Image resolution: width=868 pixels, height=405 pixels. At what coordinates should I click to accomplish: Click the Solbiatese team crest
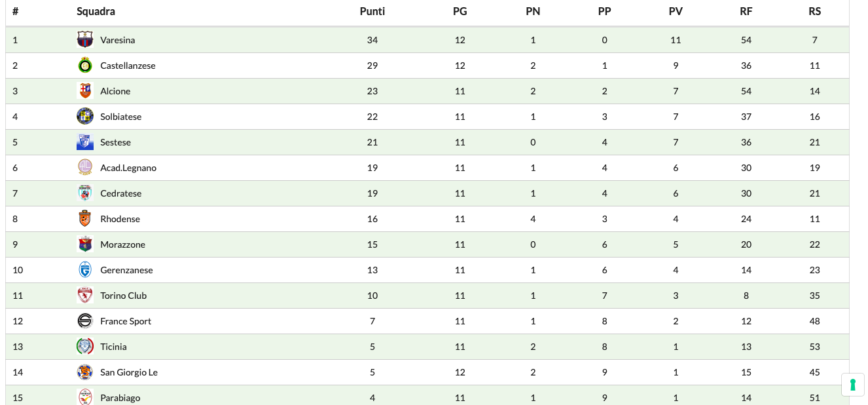tap(85, 117)
